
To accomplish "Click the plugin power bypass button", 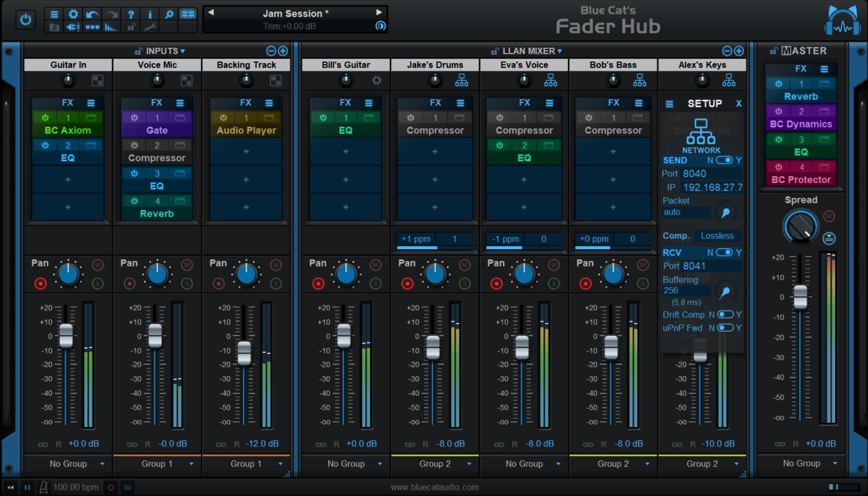I will [x=25, y=19].
